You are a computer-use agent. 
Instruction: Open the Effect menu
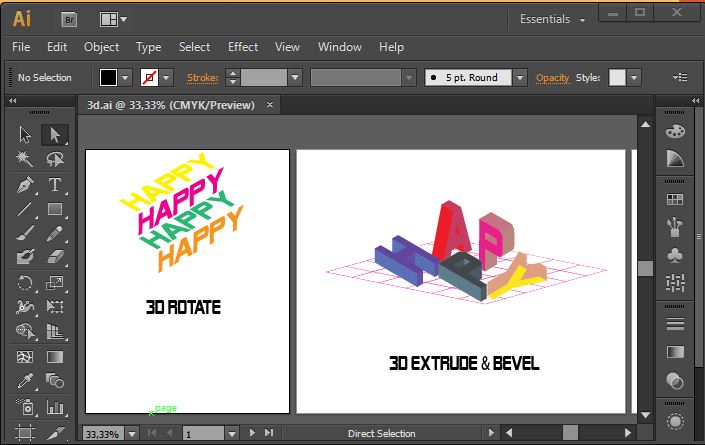[x=242, y=47]
